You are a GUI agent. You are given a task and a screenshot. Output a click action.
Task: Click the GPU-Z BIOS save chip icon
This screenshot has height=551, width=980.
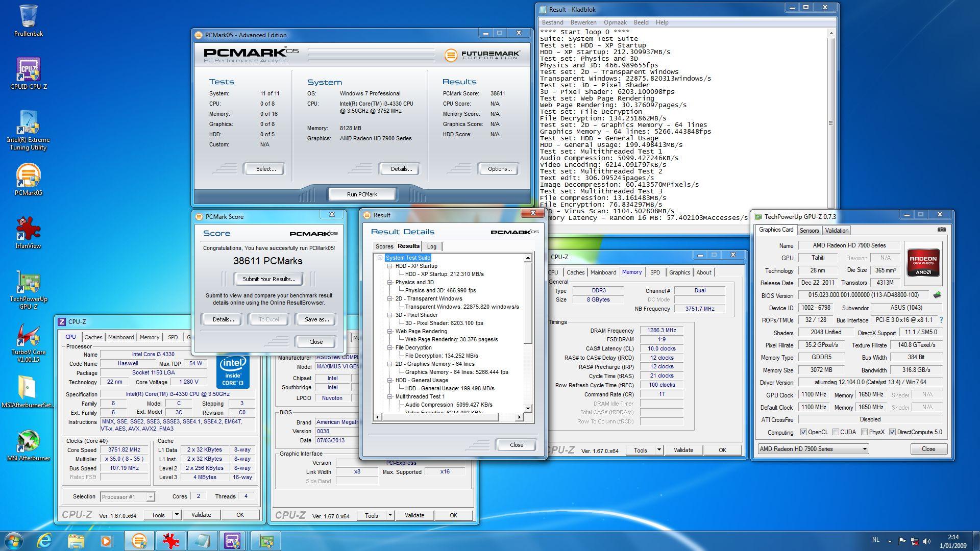(937, 295)
